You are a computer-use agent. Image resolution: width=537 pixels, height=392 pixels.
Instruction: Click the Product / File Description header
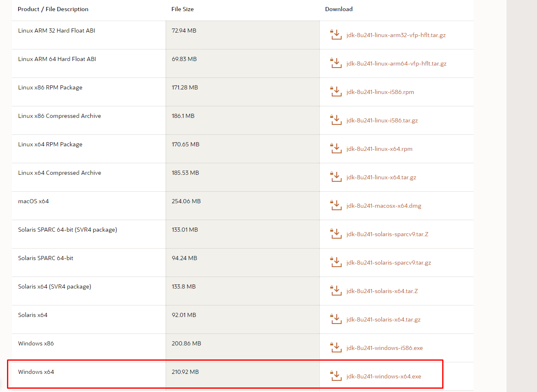point(53,9)
